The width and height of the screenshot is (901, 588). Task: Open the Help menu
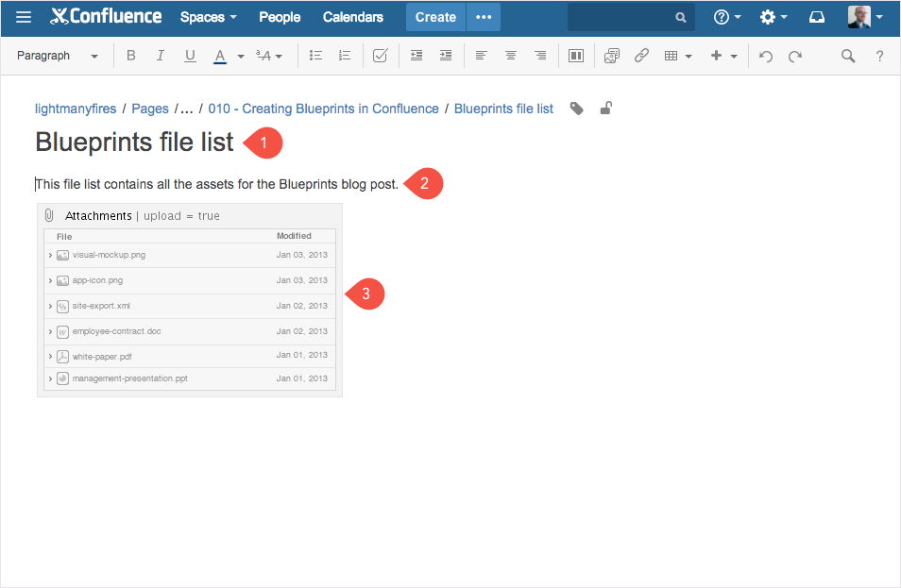pos(727,17)
